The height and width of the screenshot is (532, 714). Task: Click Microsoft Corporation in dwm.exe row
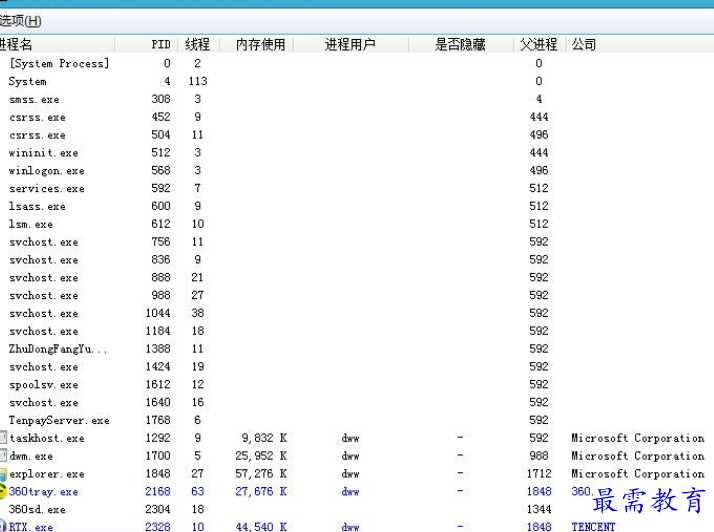point(638,455)
